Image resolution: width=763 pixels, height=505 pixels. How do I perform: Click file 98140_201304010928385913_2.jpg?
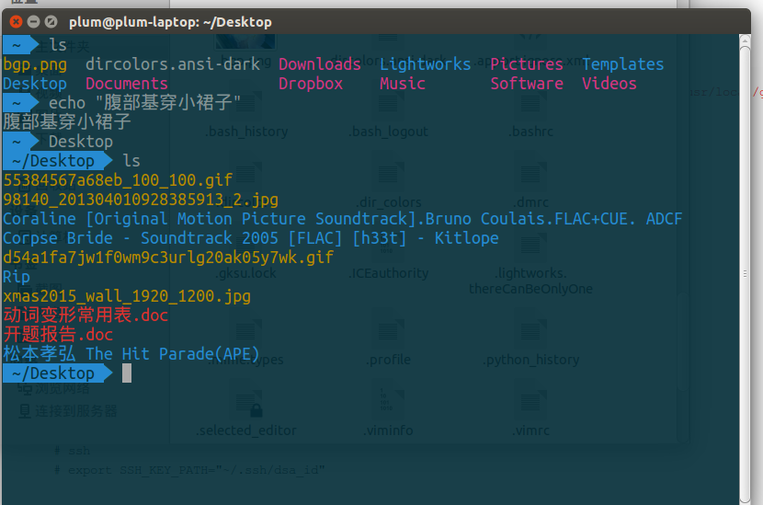[x=141, y=199]
